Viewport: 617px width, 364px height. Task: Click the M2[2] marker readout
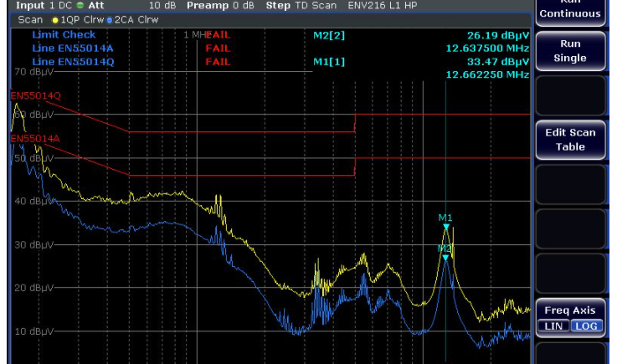click(328, 35)
